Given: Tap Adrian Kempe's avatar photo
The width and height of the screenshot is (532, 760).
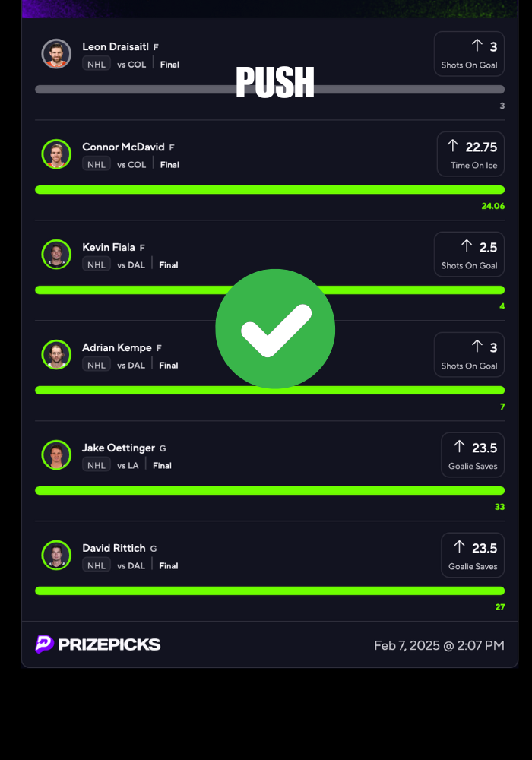Looking at the screenshot, I should [56, 355].
